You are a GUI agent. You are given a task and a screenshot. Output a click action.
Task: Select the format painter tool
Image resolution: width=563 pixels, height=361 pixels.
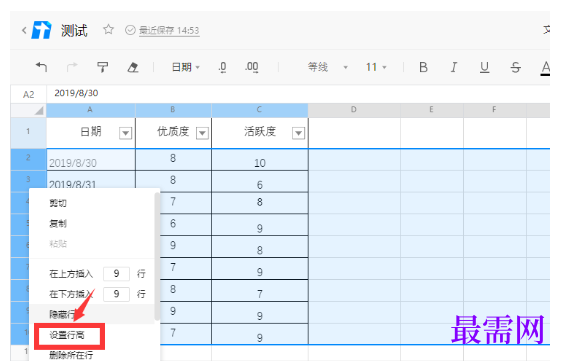(102, 67)
